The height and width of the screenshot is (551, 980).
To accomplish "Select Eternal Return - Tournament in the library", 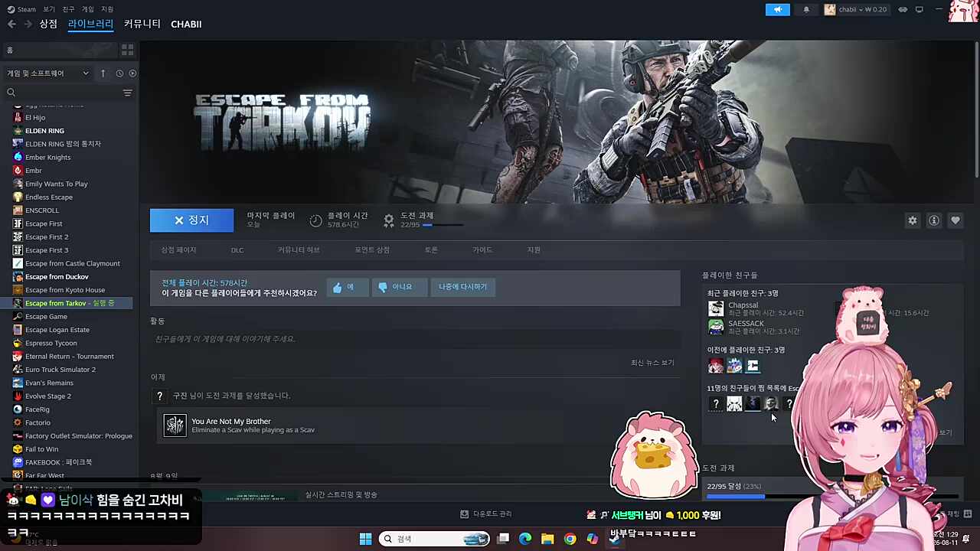I will click(69, 357).
